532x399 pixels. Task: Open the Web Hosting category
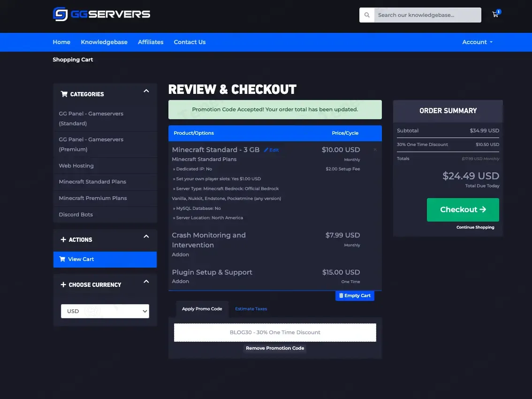(105, 166)
